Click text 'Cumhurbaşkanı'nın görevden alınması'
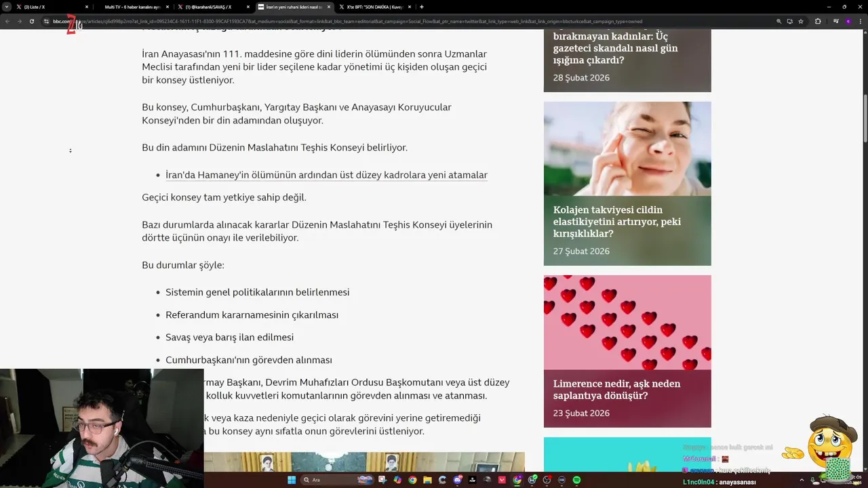868x488 pixels. [x=249, y=360]
